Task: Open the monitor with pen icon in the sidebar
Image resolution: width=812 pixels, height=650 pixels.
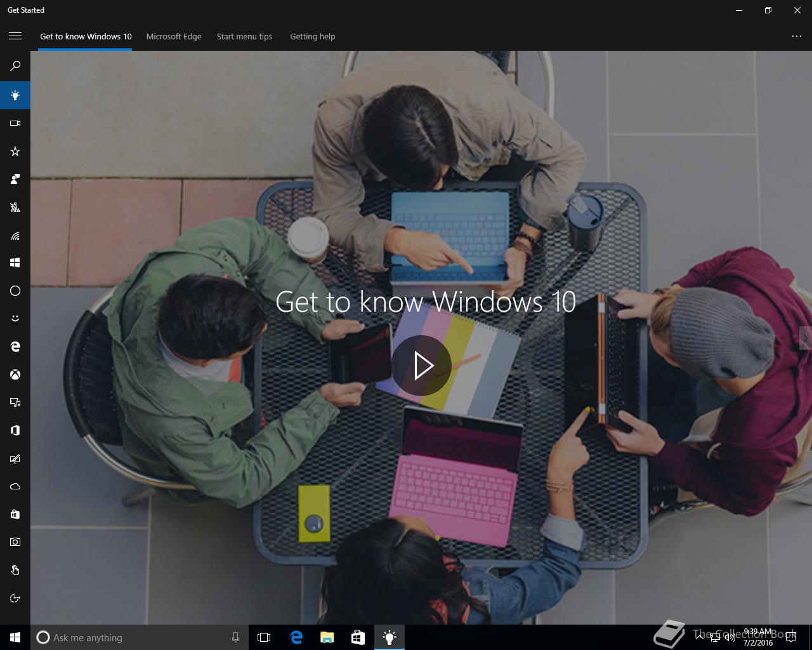Action: point(15,458)
